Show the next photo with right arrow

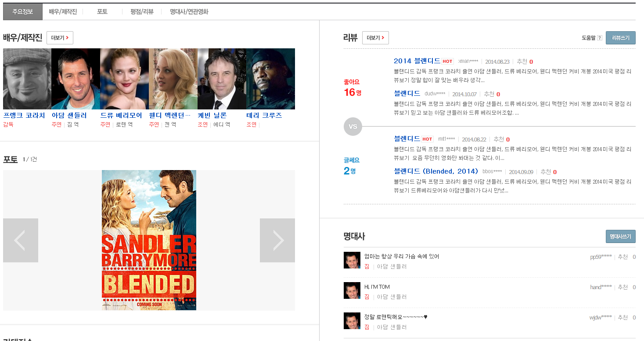point(277,240)
